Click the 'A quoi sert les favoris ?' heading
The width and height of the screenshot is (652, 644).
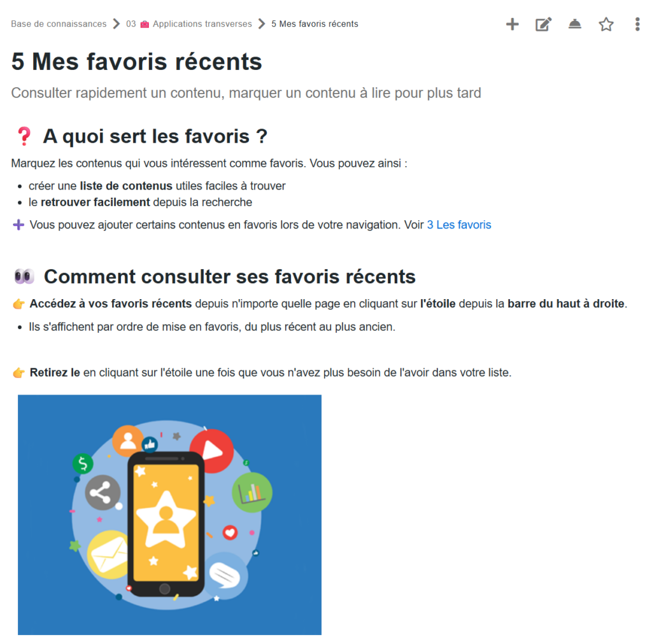(155, 136)
